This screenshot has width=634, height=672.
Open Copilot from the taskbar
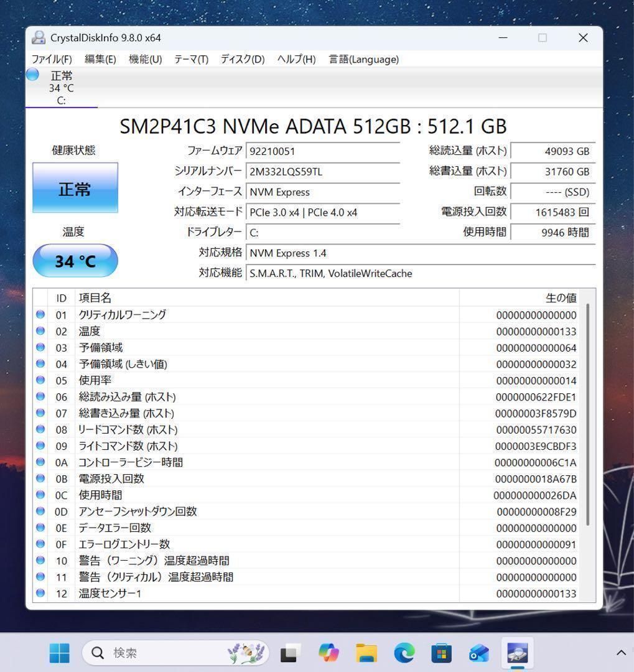[329, 653]
